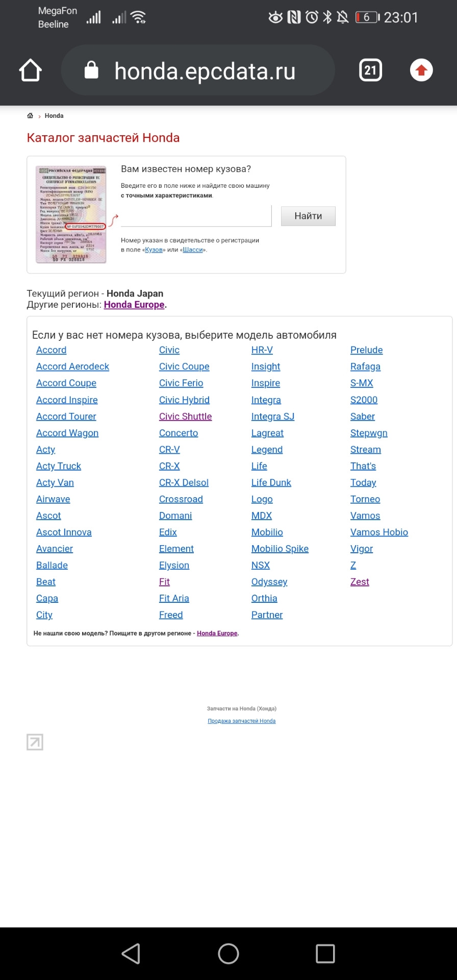Open the Кузов help link
Viewport: 457px width, 980px height.
[154, 250]
